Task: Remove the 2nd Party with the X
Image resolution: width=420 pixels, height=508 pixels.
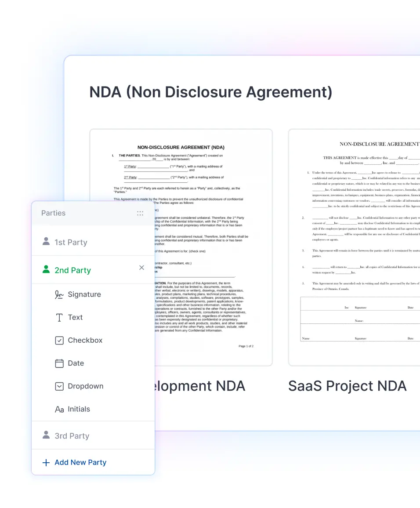Action: tap(141, 268)
